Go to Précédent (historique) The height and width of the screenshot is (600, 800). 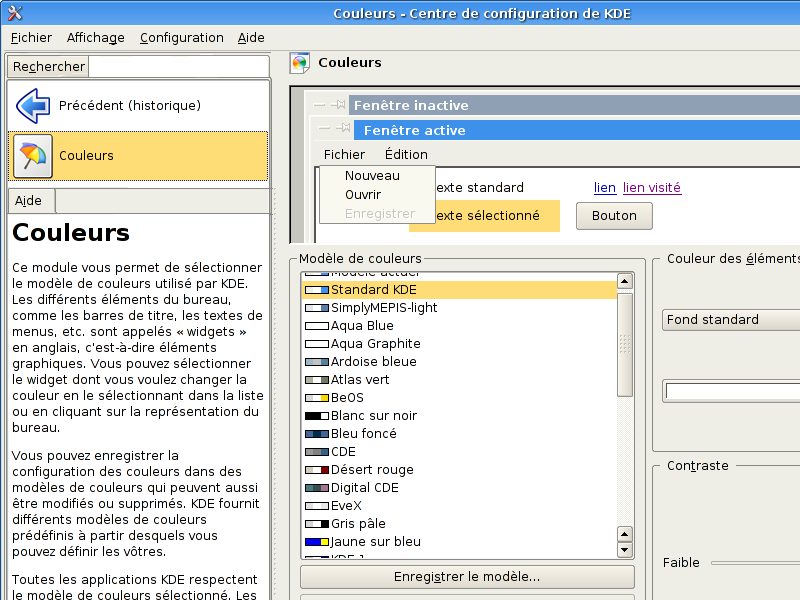138,106
